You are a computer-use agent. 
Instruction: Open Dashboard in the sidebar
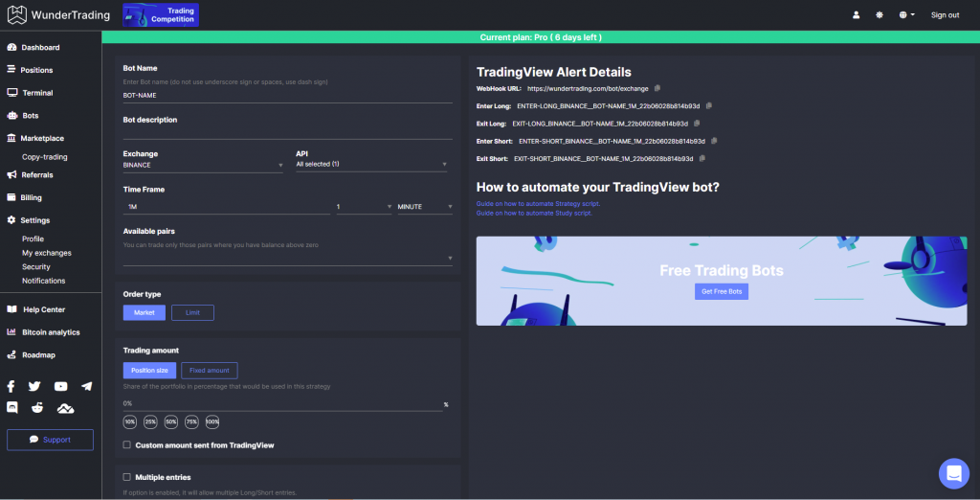(33, 48)
